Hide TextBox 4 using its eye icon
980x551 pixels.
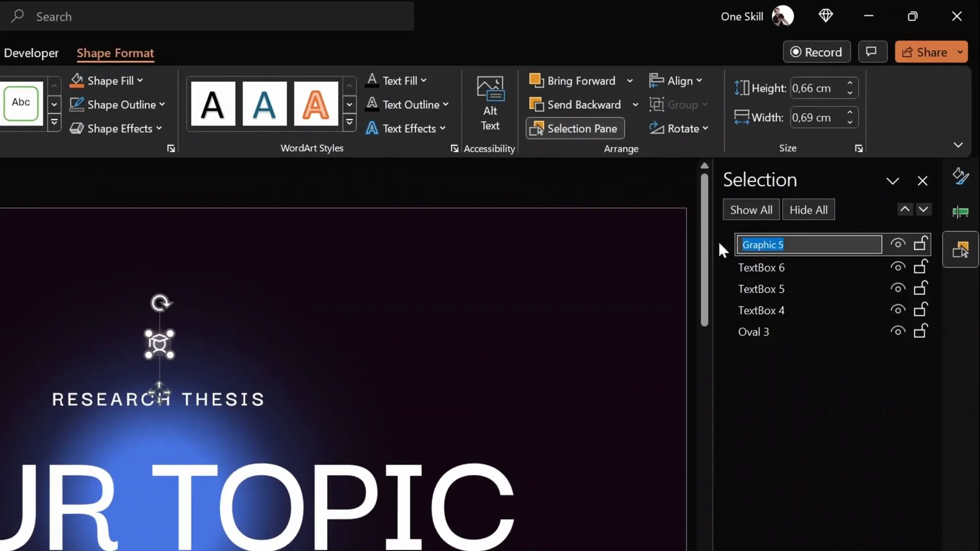tap(898, 310)
